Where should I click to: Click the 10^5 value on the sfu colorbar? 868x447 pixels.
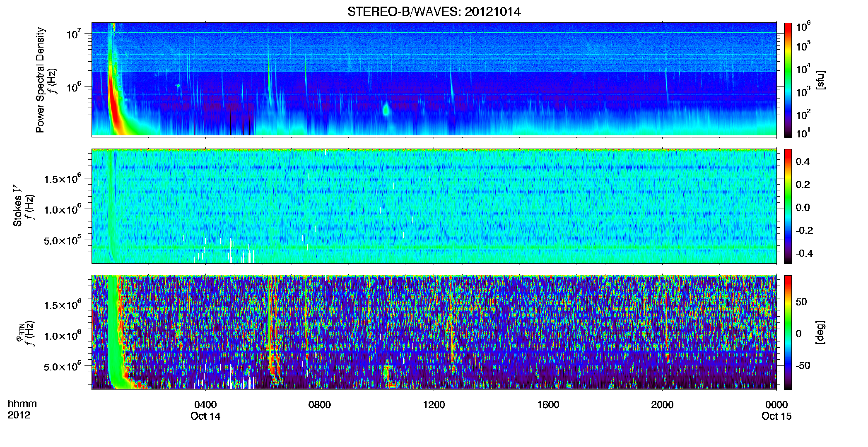point(803,46)
